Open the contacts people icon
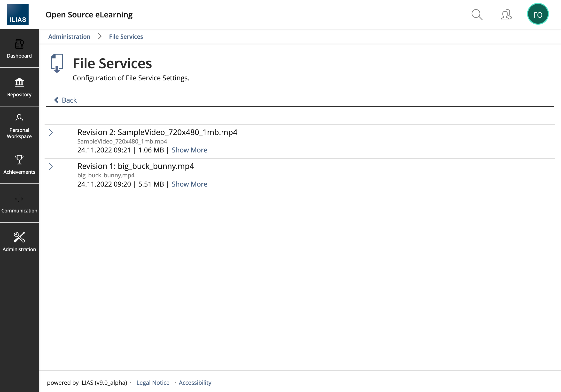This screenshot has width=561, height=392. (x=506, y=15)
